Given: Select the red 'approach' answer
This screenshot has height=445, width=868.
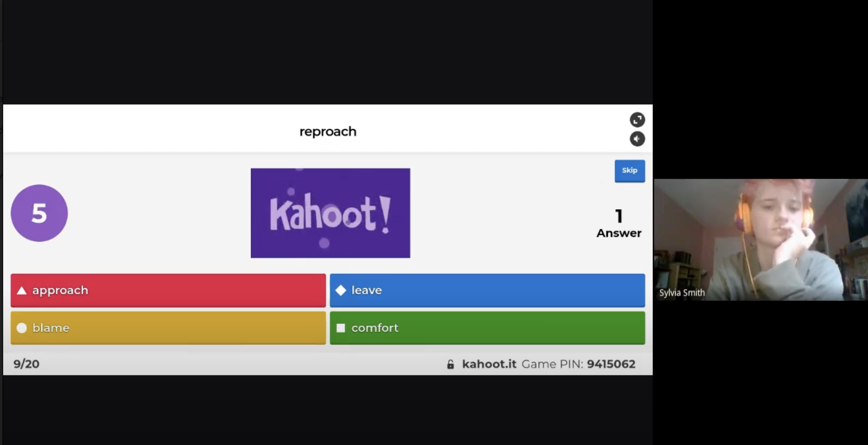Looking at the screenshot, I should (x=168, y=290).
